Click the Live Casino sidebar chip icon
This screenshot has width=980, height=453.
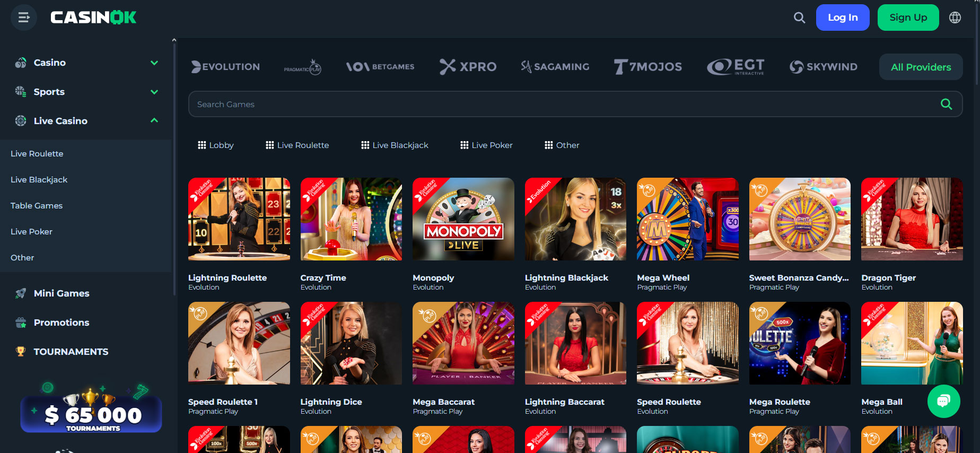coord(21,120)
